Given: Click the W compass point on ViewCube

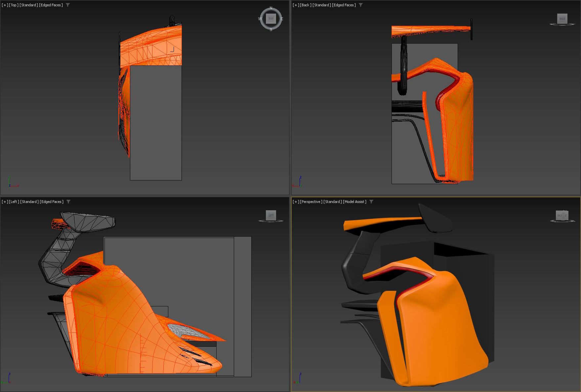Looking at the screenshot, I should (x=260, y=19).
